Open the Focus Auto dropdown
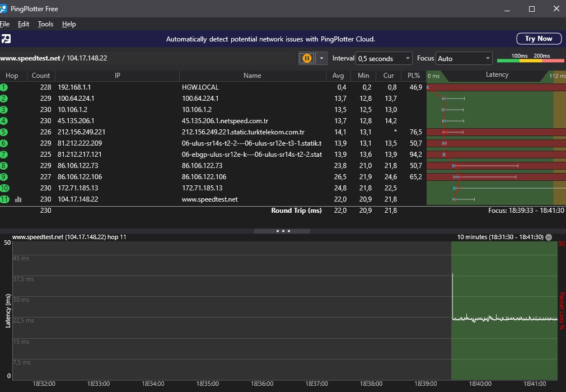566x392 pixels. click(x=464, y=58)
